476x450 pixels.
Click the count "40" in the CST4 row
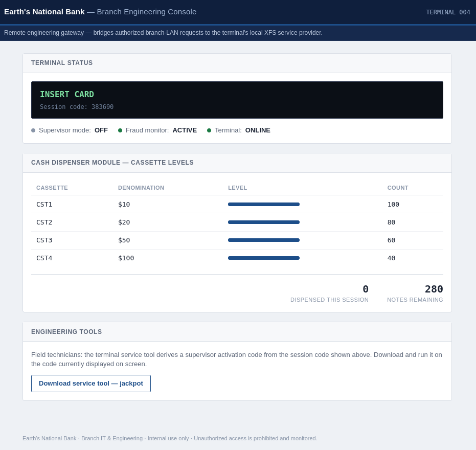pyautogui.click(x=391, y=258)
